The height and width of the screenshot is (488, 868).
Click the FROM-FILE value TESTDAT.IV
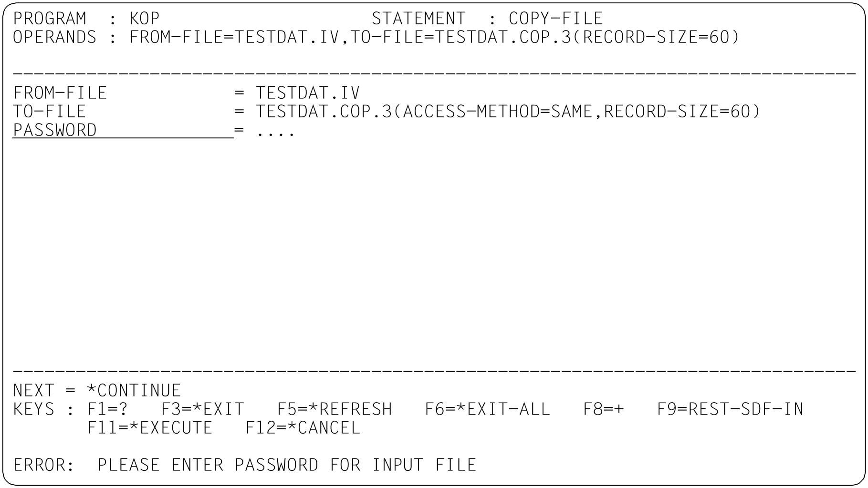pyautogui.click(x=307, y=93)
